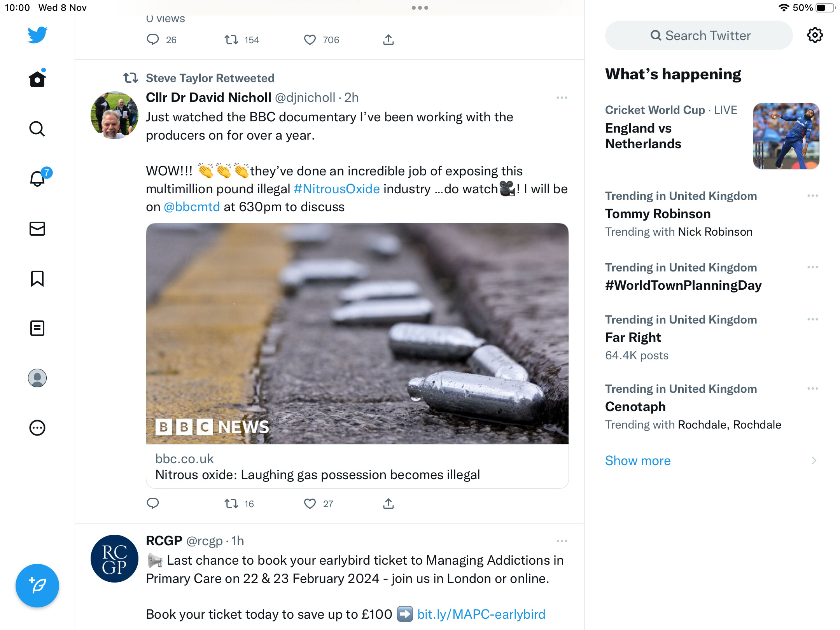Open Nick Robinson related trend
The width and height of the screenshot is (840, 630).
pyautogui.click(x=715, y=232)
